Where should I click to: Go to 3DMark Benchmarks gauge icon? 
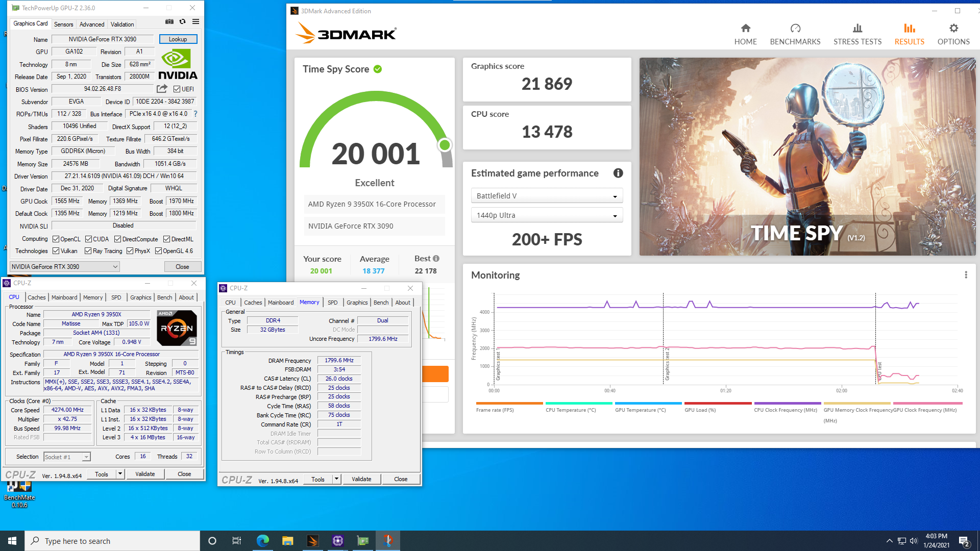pos(795,28)
